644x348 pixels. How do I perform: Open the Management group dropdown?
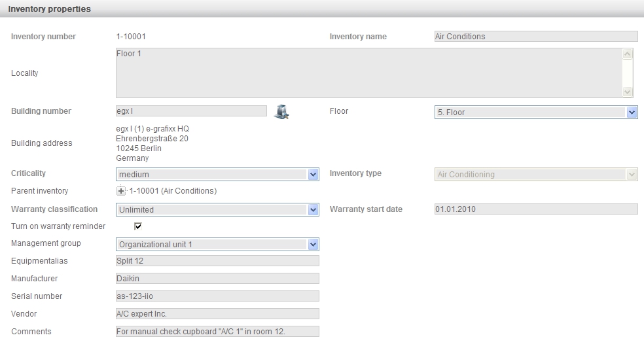[x=217, y=245]
